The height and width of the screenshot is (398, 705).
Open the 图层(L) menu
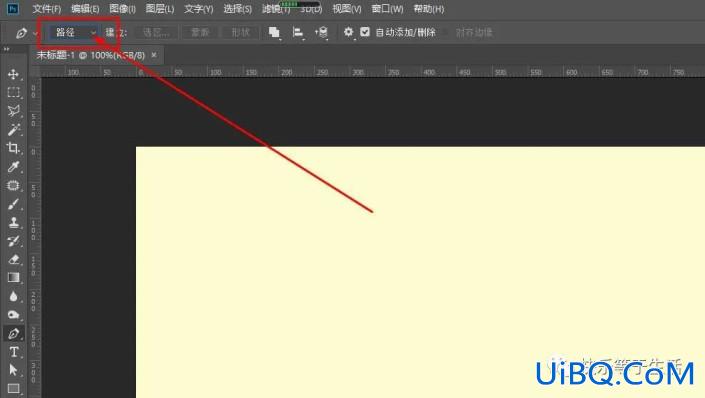point(160,9)
